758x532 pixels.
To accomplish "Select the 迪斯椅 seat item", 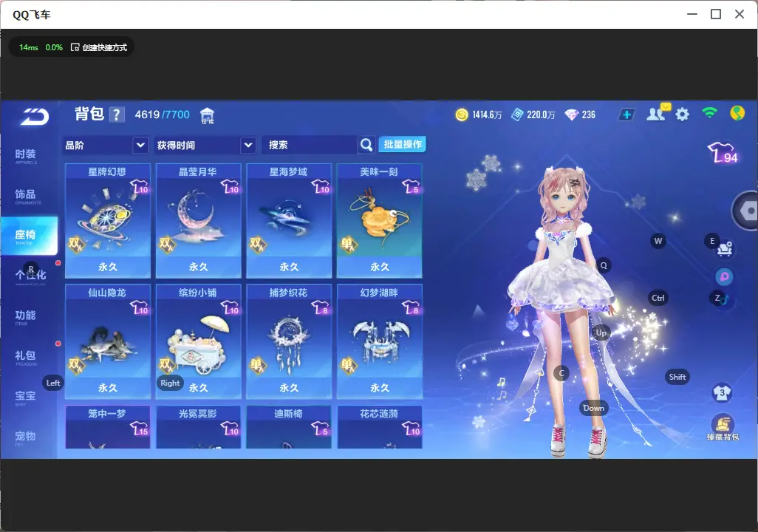I will [x=289, y=427].
